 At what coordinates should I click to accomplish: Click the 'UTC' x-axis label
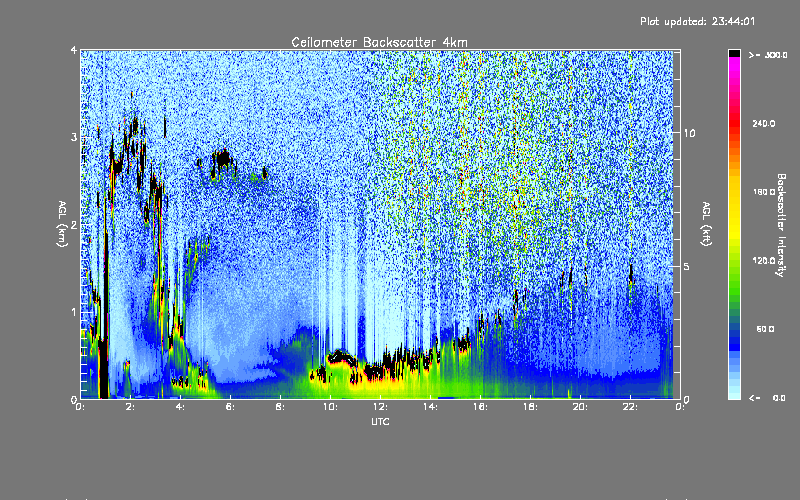pyautogui.click(x=380, y=421)
